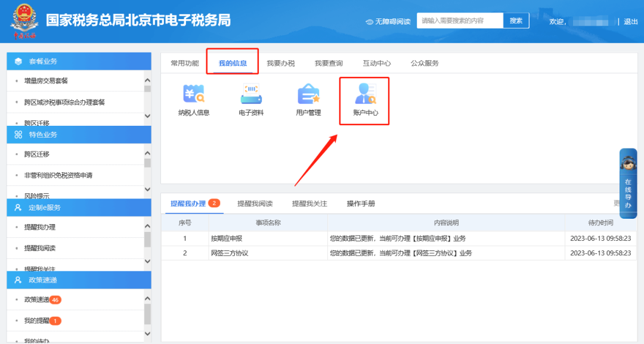Open the 操作手册 tab
The width and height of the screenshot is (644, 344).
pyautogui.click(x=361, y=204)
